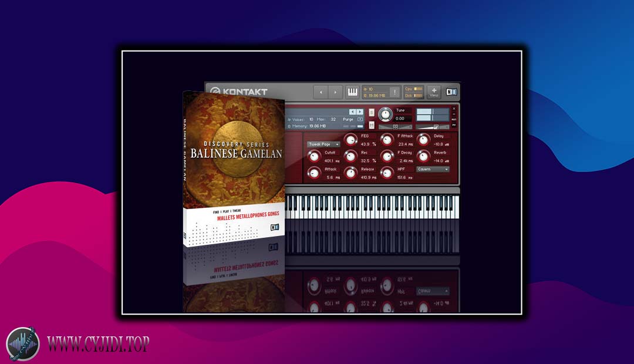Click the www.cyjidi.top website text
The height and width of the screenshot is (364, 634).
[x=98, y=344]
